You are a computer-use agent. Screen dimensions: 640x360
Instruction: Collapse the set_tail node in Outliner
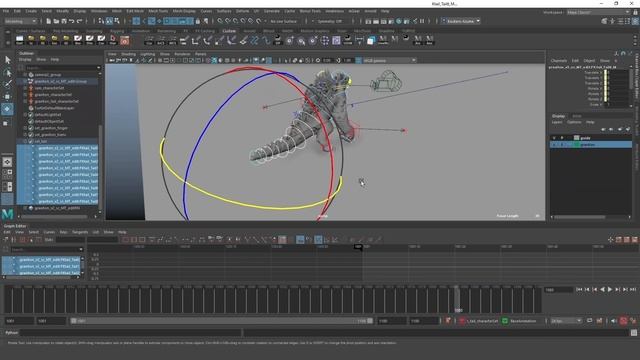[25, 141]
